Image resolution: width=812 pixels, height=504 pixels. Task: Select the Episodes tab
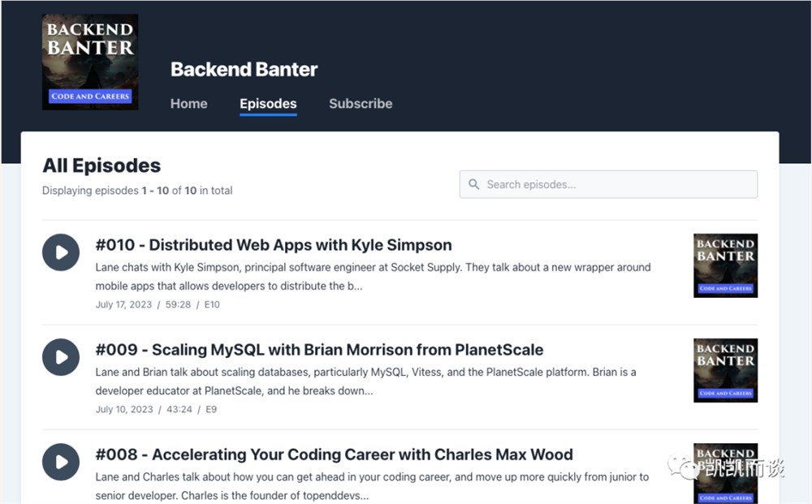(x=268, y=104)
